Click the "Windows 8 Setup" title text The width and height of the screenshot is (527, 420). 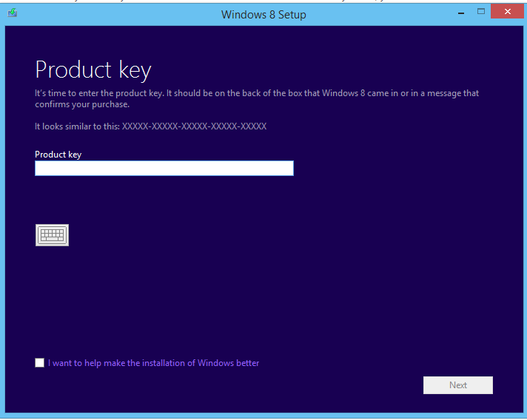click(x=263, y=15)
